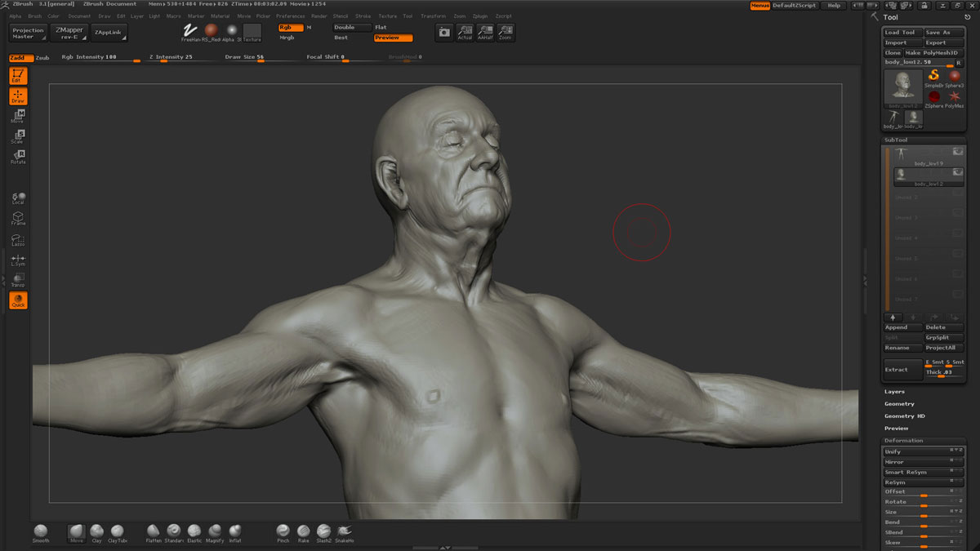Select the SnakeHook brush
The width and height of the screenshot is (980, 551).
(344, 532)
